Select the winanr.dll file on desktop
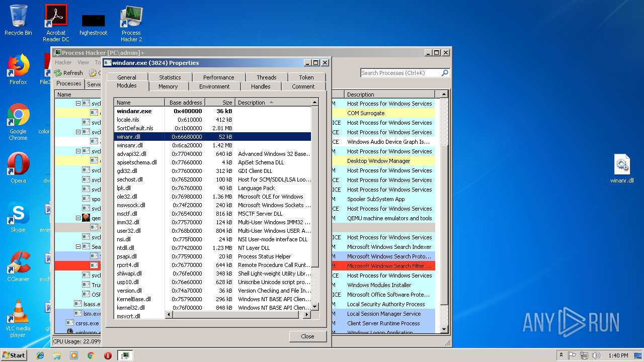This screenshot has width=644, height=362. point(622,169)
